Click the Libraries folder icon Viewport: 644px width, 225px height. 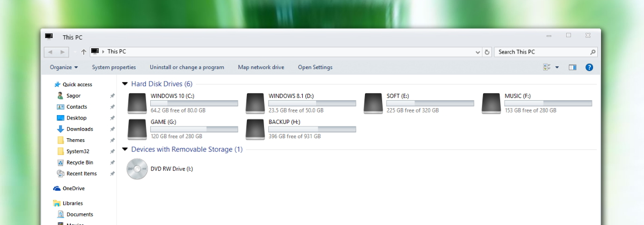57,204
